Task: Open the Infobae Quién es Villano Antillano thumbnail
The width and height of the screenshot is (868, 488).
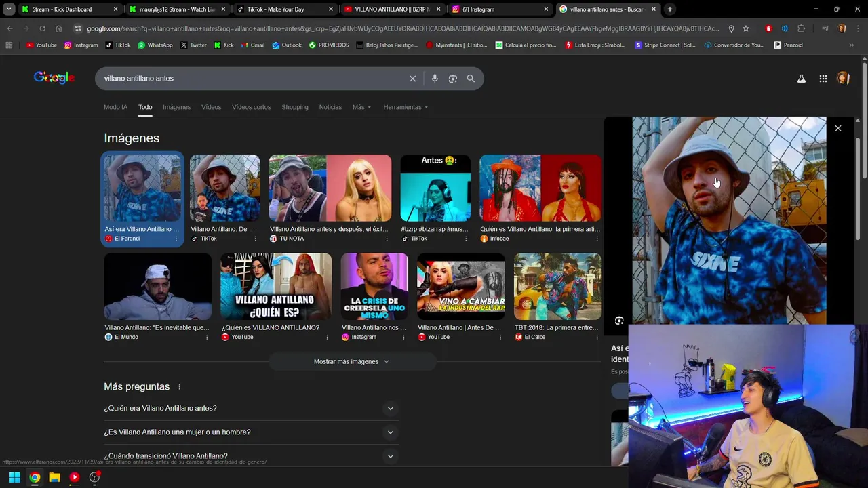Action: (540, 188)
